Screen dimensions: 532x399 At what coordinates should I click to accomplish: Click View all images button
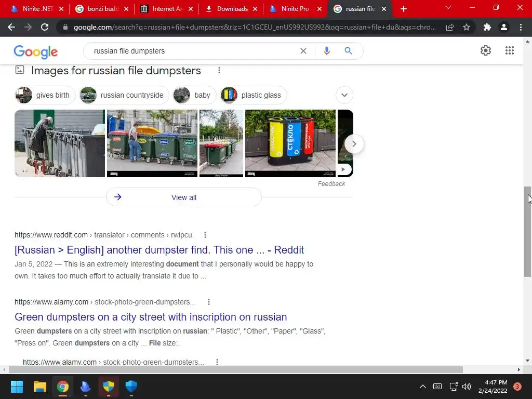click(x=184, y=197)
